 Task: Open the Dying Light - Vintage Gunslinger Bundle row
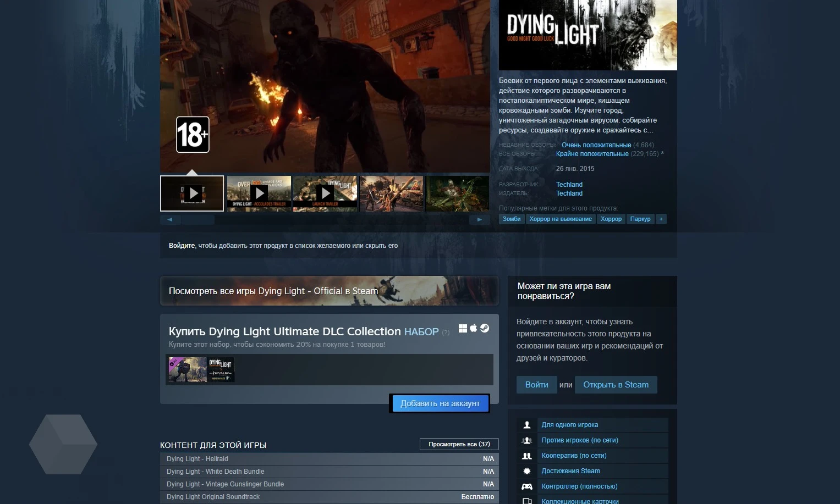[329, 484]
